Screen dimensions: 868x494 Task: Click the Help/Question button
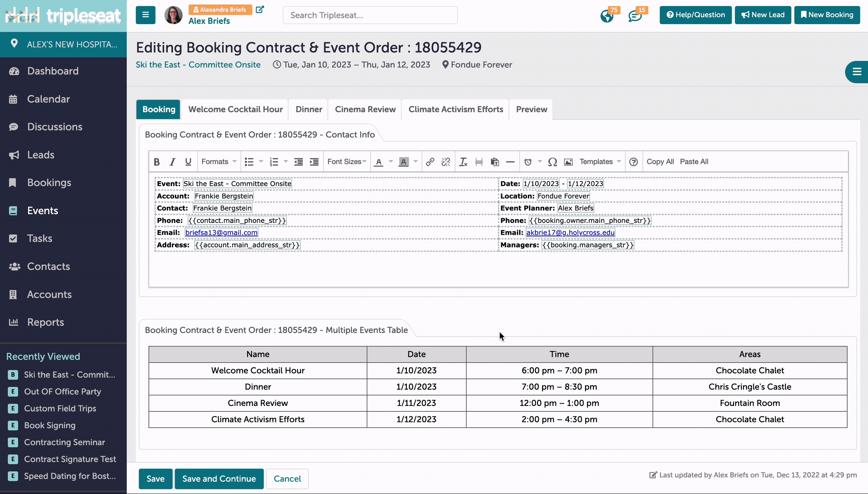click(x=695, y=15)
